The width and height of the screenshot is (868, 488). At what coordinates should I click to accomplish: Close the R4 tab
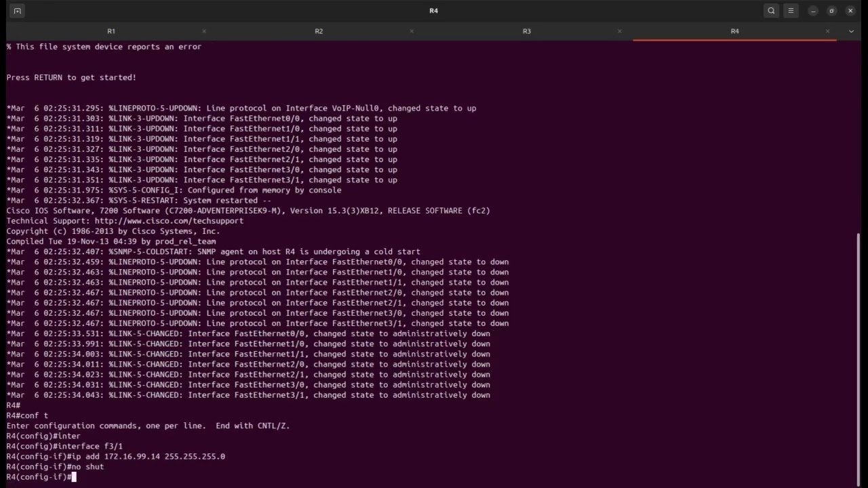pyautogui.click(x=827, y=31)
